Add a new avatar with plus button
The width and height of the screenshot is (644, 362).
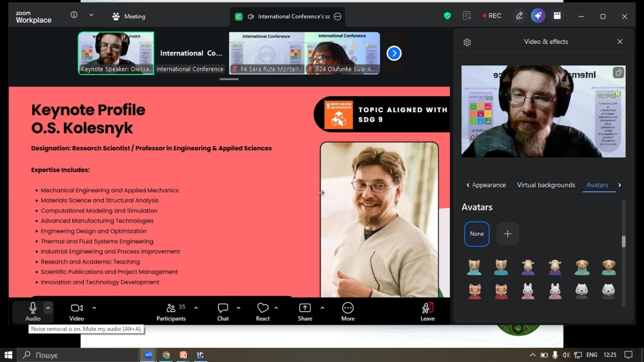508,234
